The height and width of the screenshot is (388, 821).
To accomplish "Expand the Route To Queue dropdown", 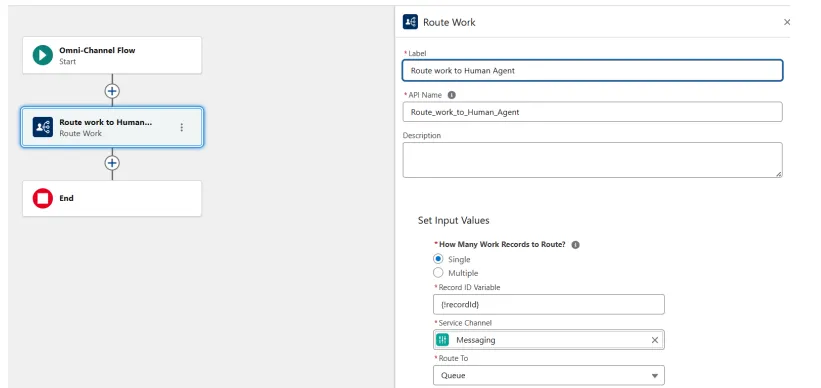I will click(x=549, y=375).
